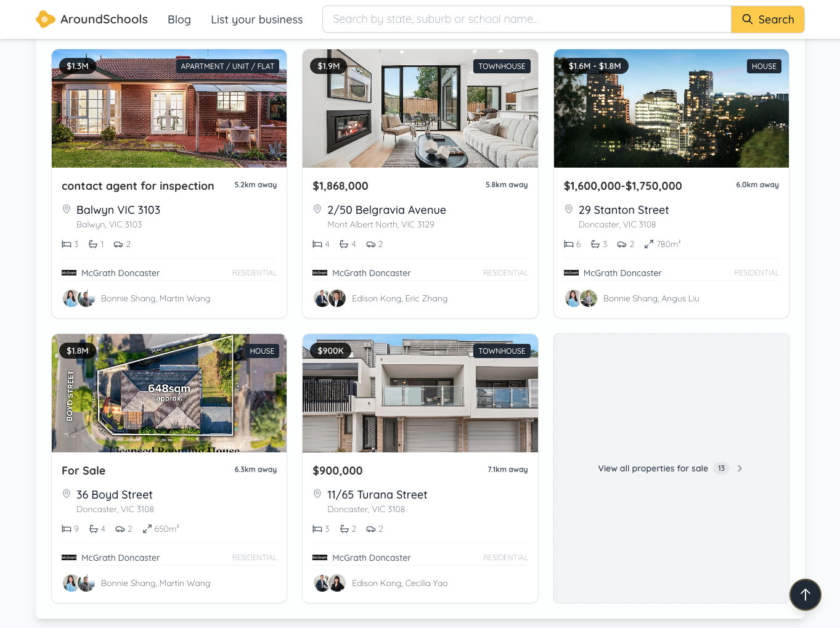Click Edison Kong's avatar on the Turana Street card
The image size is (840, 628).
(322, 582)
